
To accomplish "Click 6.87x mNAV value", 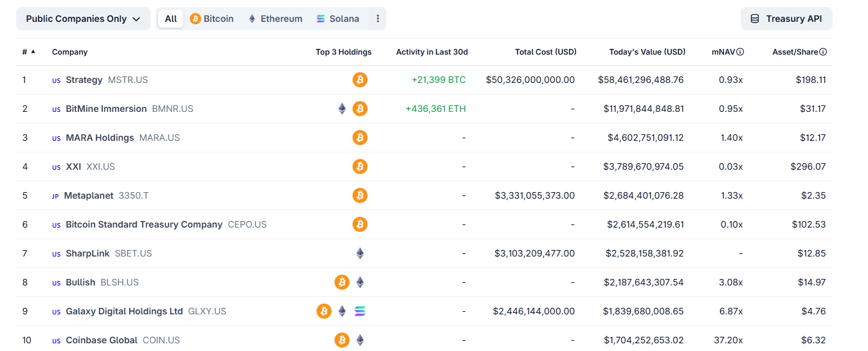I will 731,311.
